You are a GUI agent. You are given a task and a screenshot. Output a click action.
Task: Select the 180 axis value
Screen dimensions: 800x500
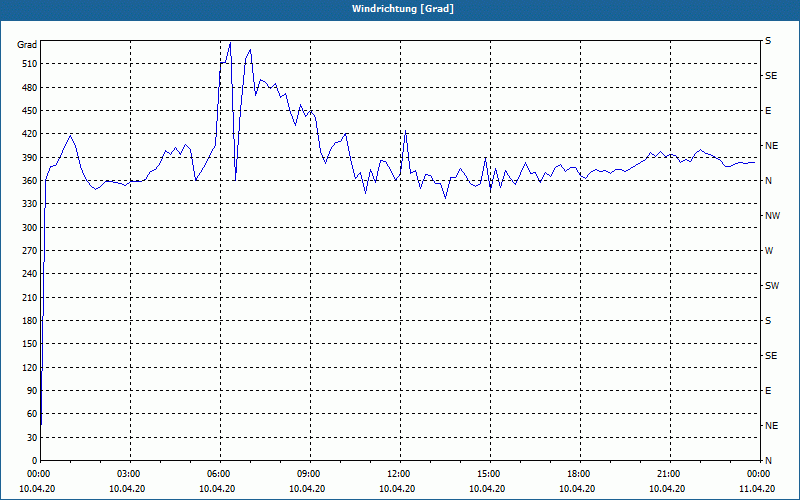31,321
